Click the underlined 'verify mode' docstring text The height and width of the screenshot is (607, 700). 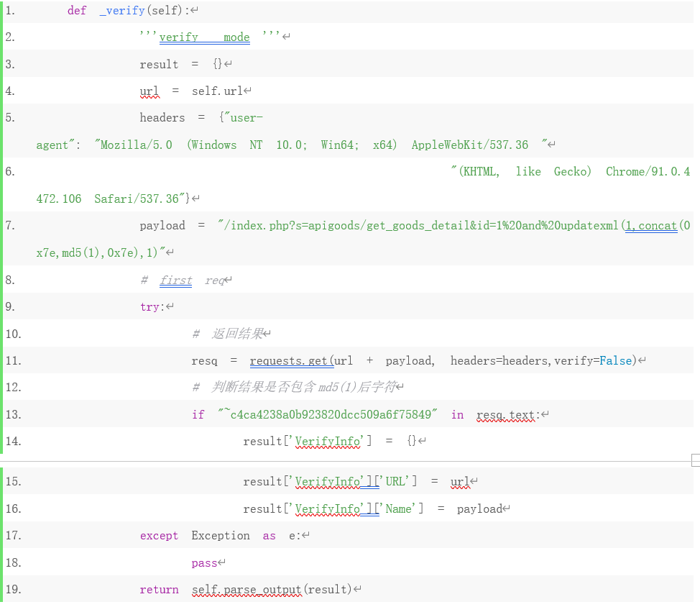pos(204,37)
